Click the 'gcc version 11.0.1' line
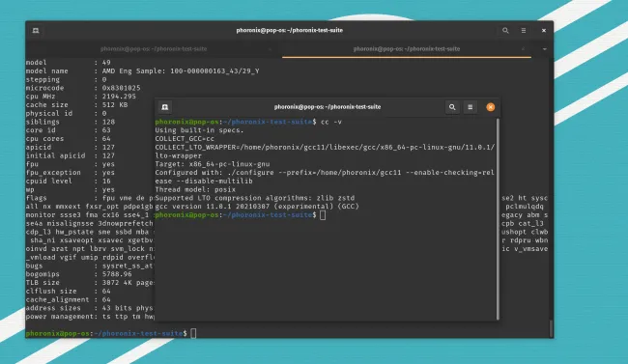This screenshot has width=628, height=364. point(257,207)
